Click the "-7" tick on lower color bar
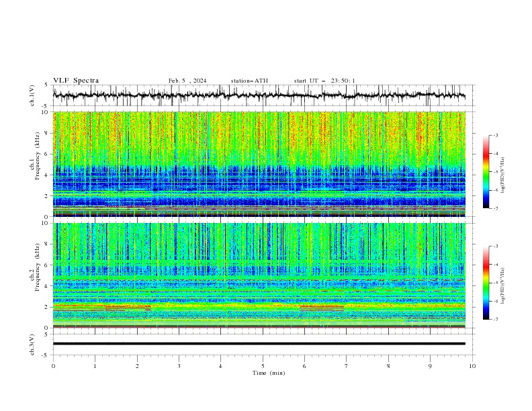This screenshot has height=411, width=532. click(x=496, y=319)
